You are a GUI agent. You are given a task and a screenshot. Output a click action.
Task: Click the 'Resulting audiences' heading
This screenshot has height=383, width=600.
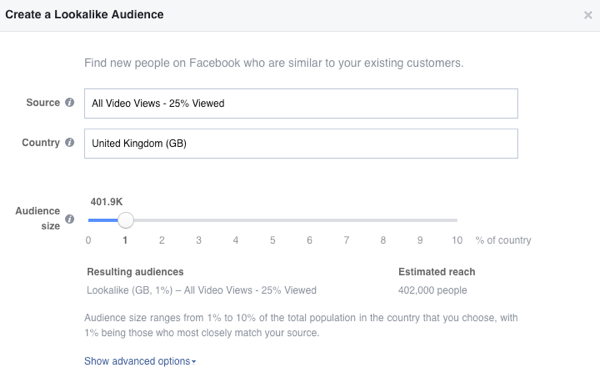[x=135, y=272]
